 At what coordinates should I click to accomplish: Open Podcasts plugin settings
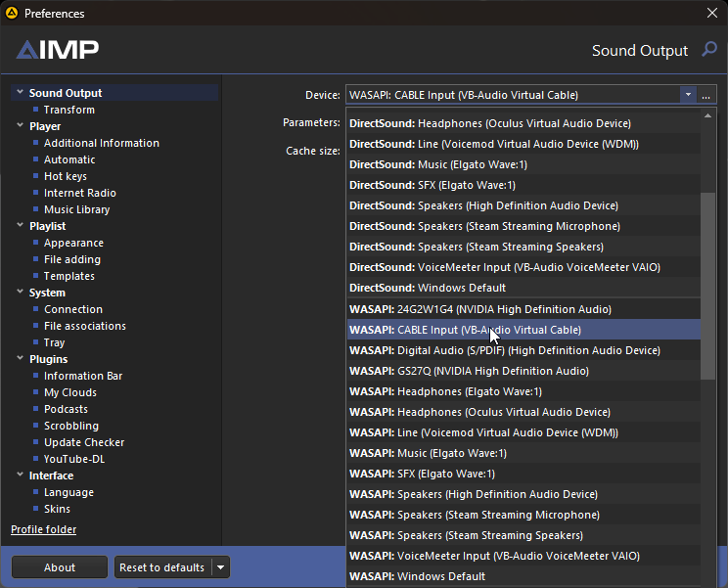coord(66,409)
